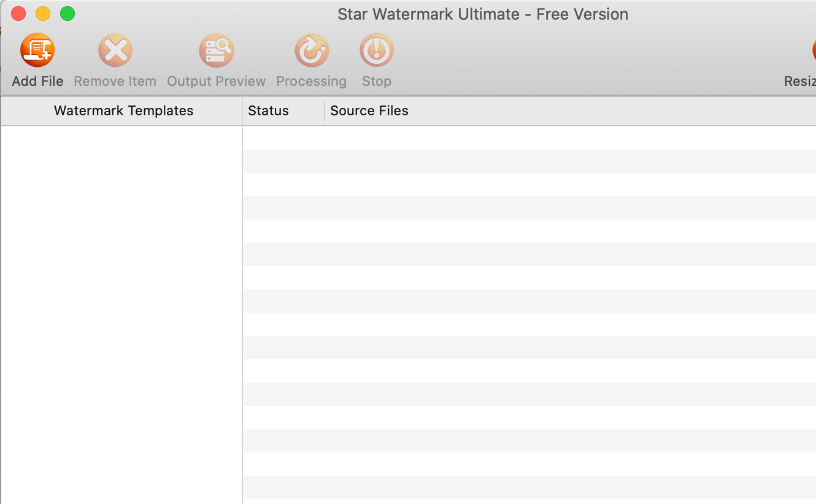Click the Status column header
The height and width of the screenshot is (504, 816).
click(283, 111)
